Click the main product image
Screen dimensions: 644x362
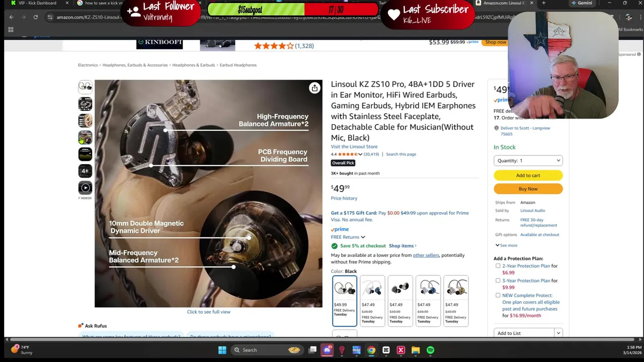(208, 194)
